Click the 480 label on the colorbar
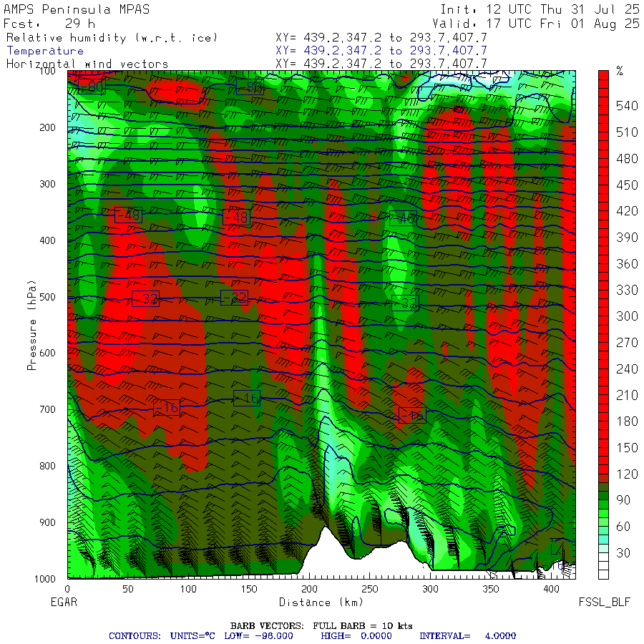Viewport: 644px width, 644px height. pos(627,159)
